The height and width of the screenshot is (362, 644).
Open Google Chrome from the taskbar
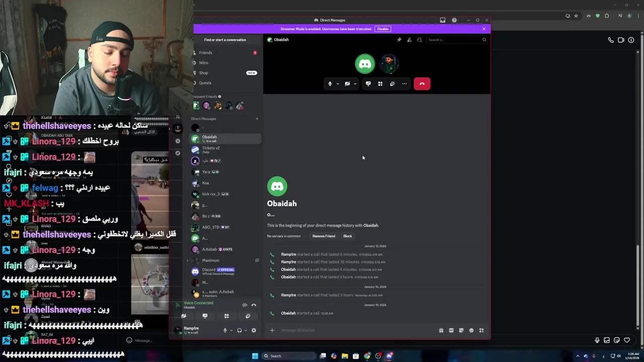pos(367,356)
